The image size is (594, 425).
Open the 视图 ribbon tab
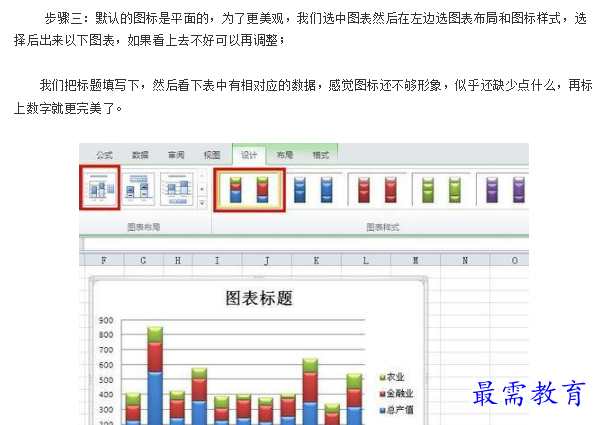pyautogui.click(x=212, y=155)
